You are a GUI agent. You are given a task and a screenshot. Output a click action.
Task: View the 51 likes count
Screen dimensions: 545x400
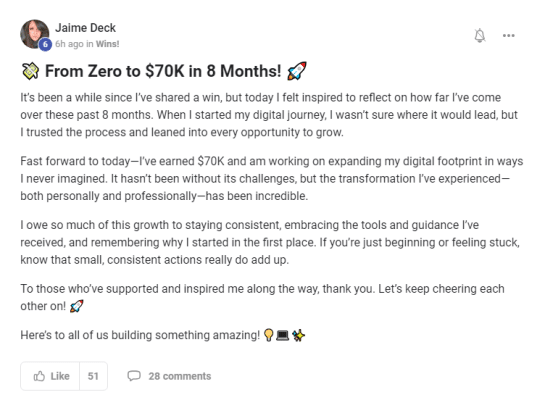click(x=93, y=376)
